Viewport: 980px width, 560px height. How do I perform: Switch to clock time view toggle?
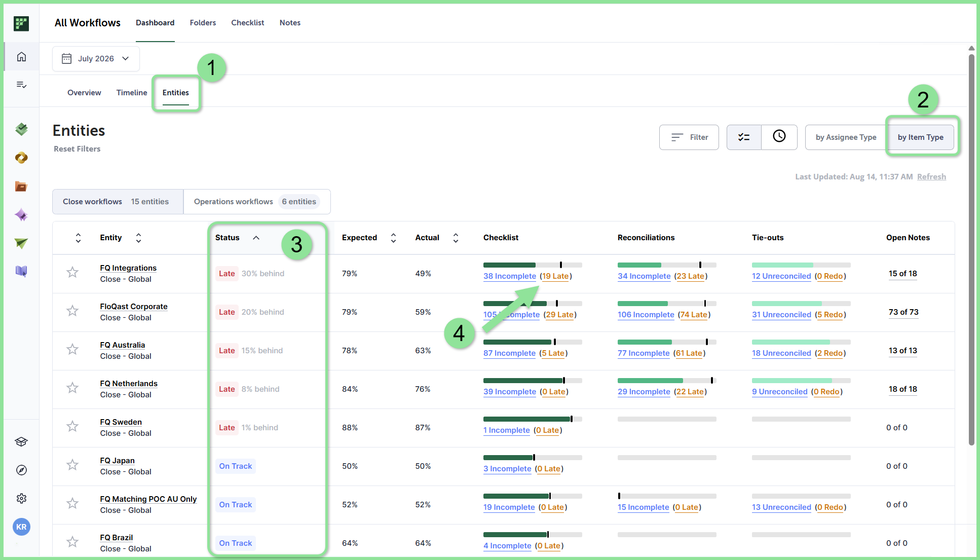tap(779, 137)
